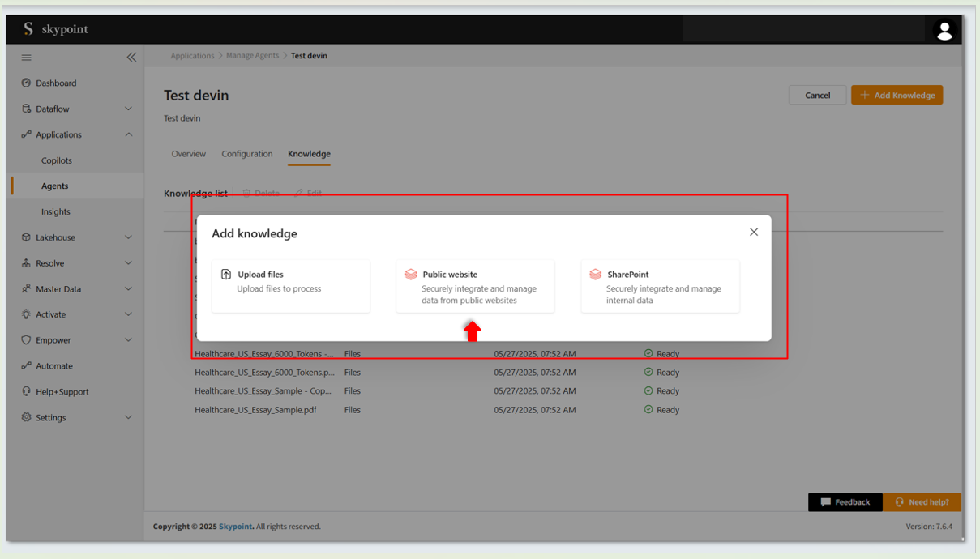The image size is (980, 559).
Task: Click the Dashboard gauge icon
Action: [x=26, y=83]
